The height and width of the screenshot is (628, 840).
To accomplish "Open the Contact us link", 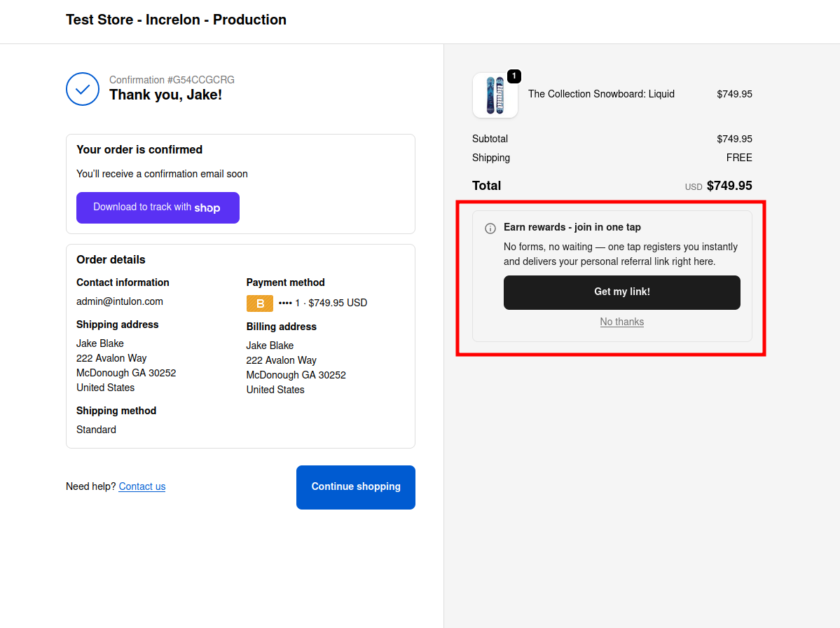I will pyautogui.click(x=142, y=486).
